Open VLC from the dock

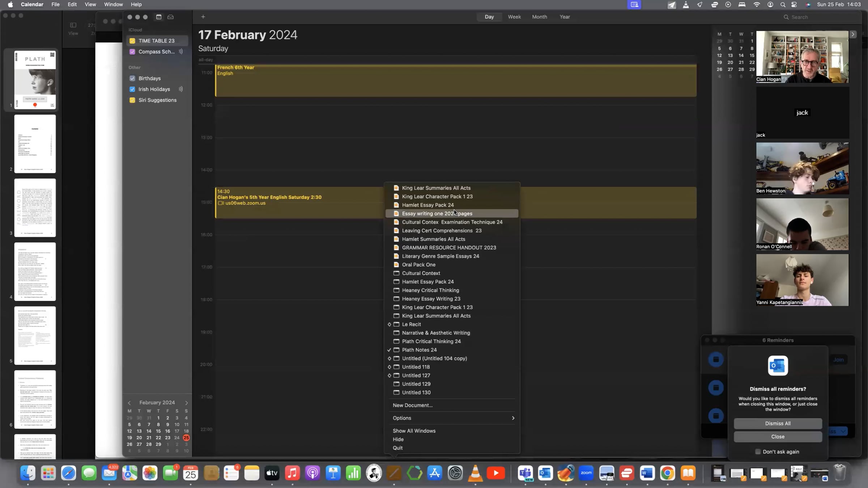pos(476,473)
